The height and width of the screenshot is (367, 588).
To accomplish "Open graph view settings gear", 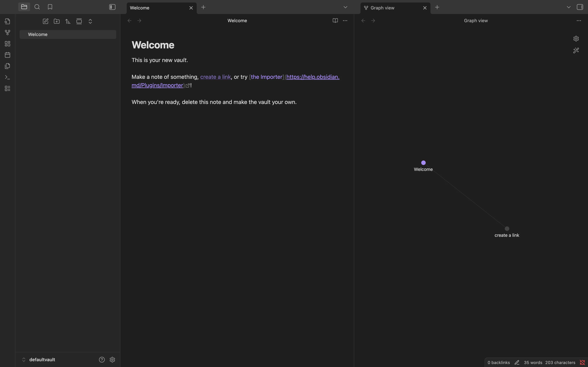I will [x=576, y=39].
